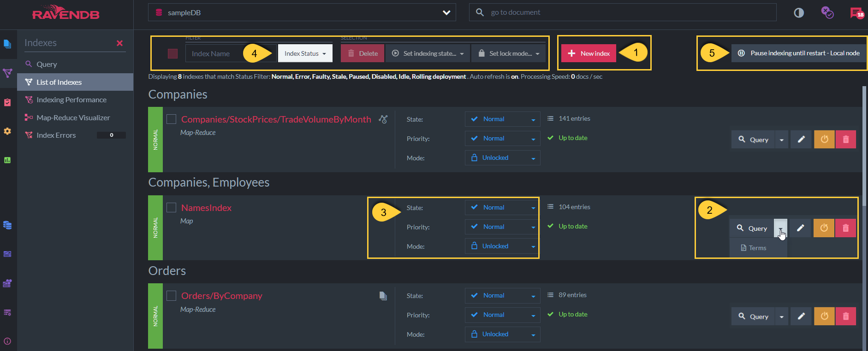Open Mode Unlocked dropdown for TradeVolumeByMonth
Viewport: 868px width, 351px height.
(x=503, y=158)
